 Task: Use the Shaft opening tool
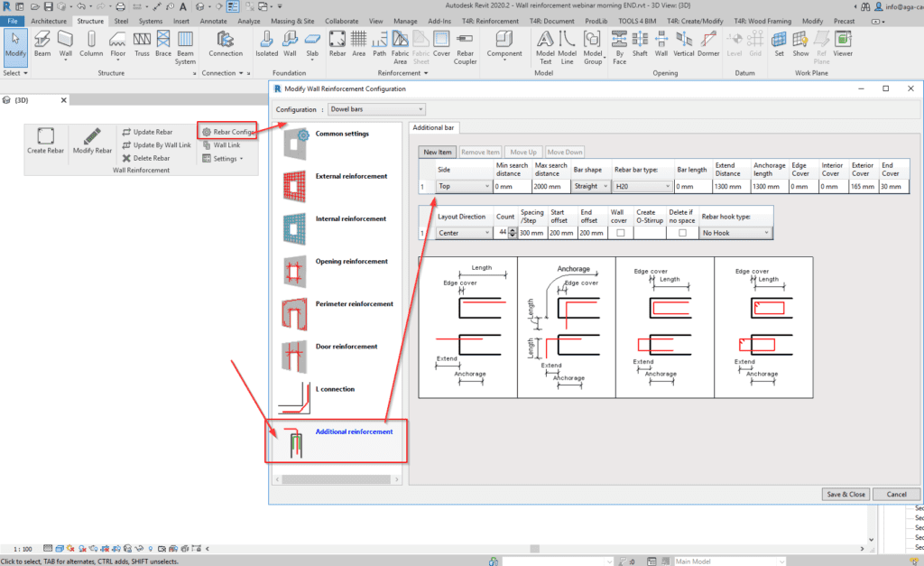[640, 44]
